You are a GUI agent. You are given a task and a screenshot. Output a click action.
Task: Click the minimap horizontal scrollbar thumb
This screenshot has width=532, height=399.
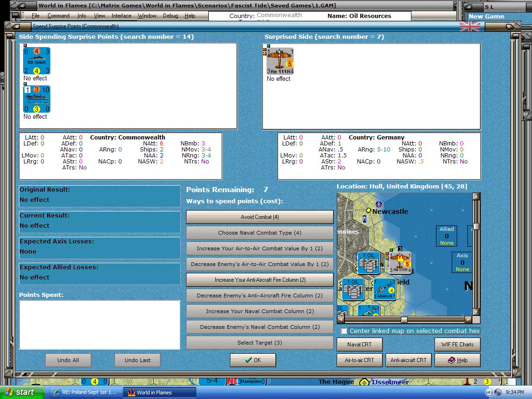click(404, 320)
